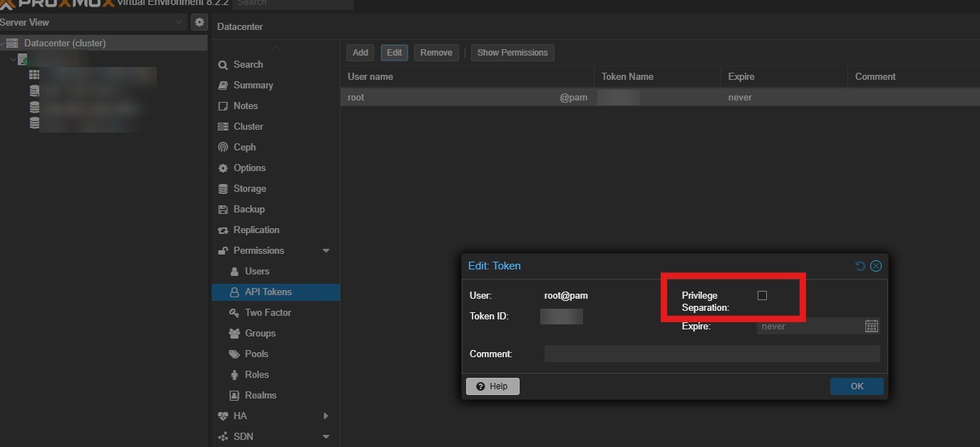Click the HA heartbeat icon

(223, 416)
